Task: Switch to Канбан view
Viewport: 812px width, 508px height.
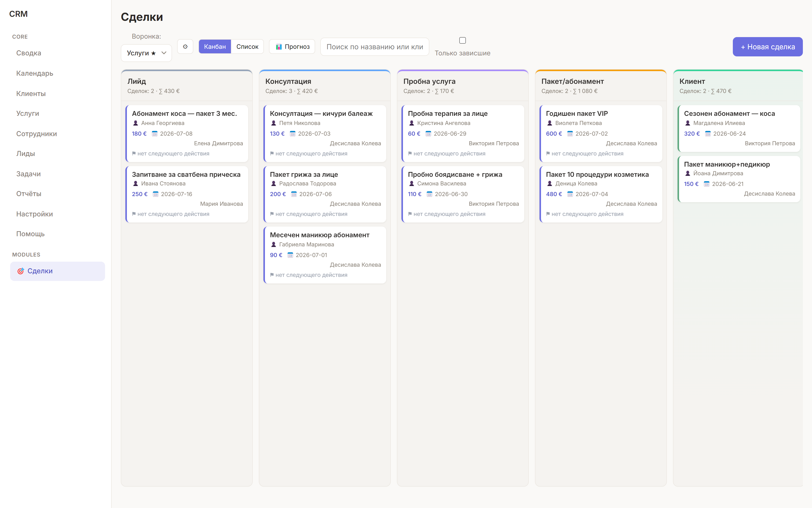Action: 215,47
